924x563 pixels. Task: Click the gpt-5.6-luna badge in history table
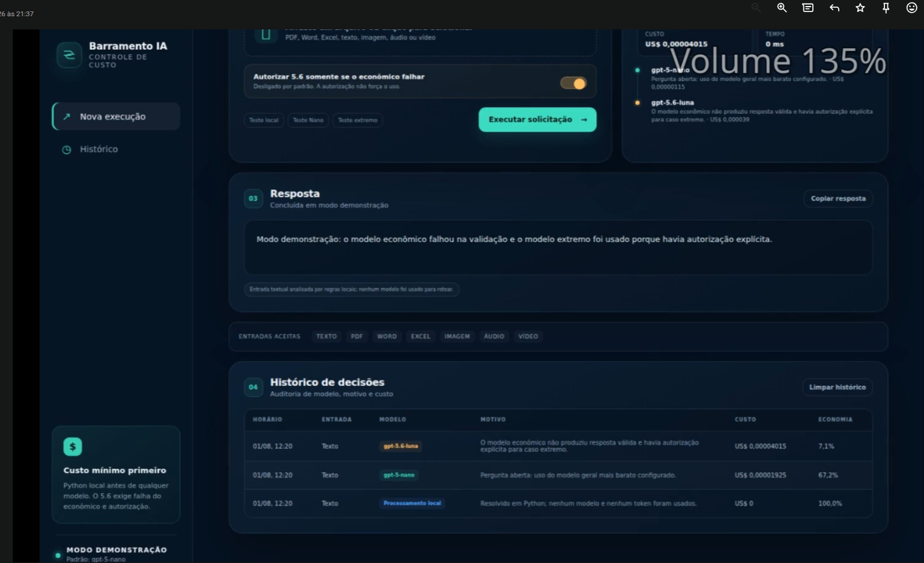pyautogui.click(x=400, y=446)
